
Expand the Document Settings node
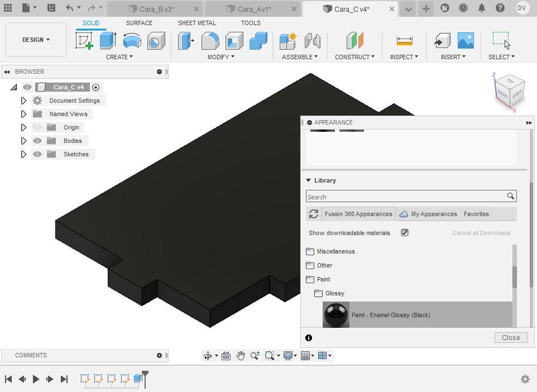(23, 101)
